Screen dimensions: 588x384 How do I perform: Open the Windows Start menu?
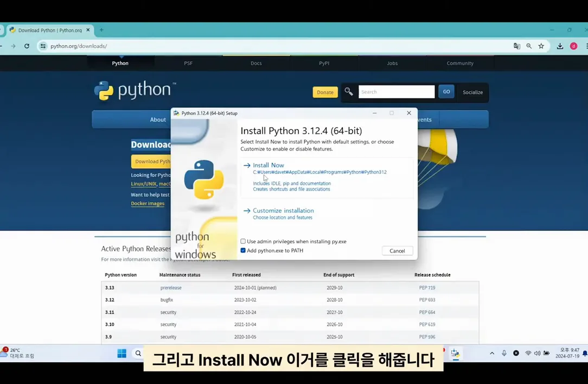point(122,353)
